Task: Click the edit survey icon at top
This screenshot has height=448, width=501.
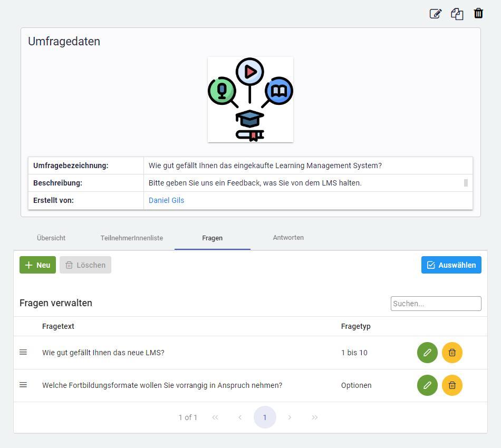Action: 435,14
